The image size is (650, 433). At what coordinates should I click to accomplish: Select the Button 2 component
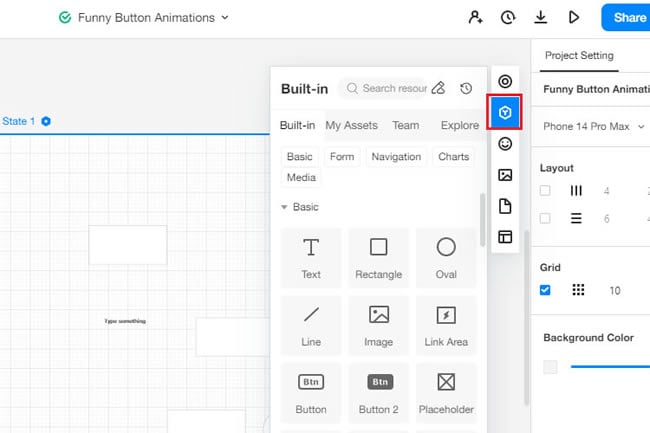tap(378, 393)
